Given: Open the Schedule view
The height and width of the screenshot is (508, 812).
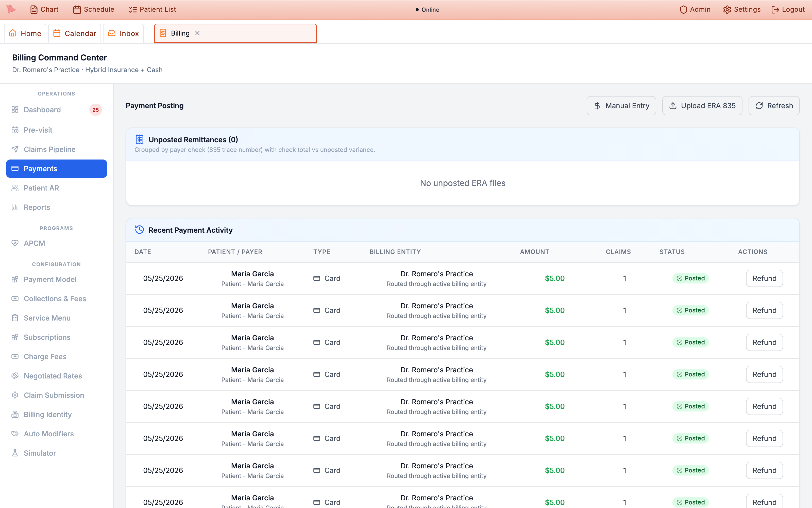Looking at the screenshot, I should click(94, 9).
